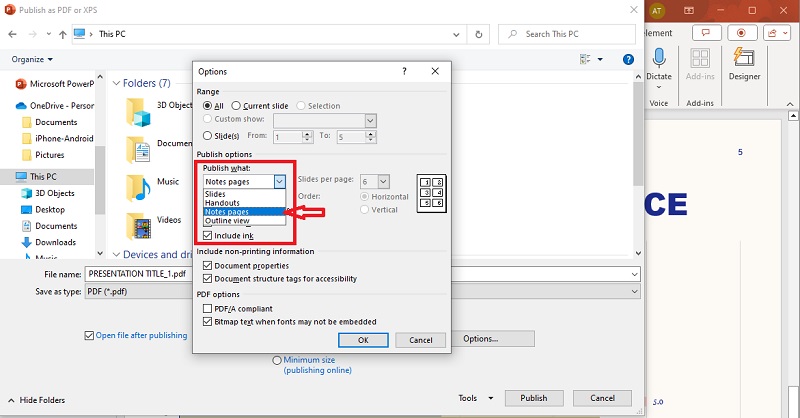The height and width of the screenshot is (418, 800).
Task: Open the Organize dropdown menu
Action: [32, 59]
